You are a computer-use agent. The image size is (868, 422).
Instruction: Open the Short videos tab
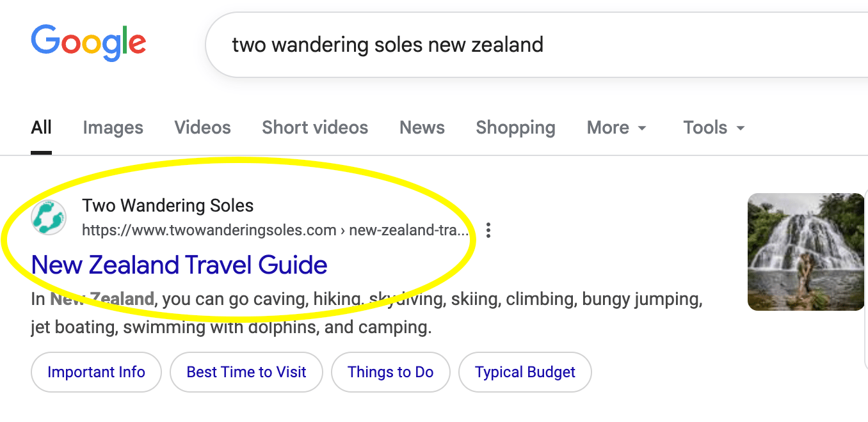coord(315,128)
